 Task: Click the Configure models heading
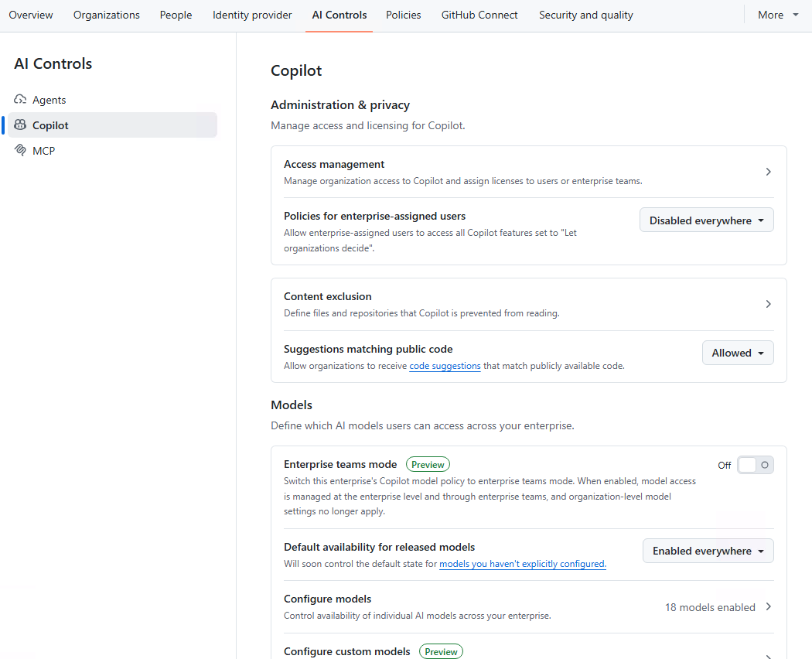coord(328,599)
